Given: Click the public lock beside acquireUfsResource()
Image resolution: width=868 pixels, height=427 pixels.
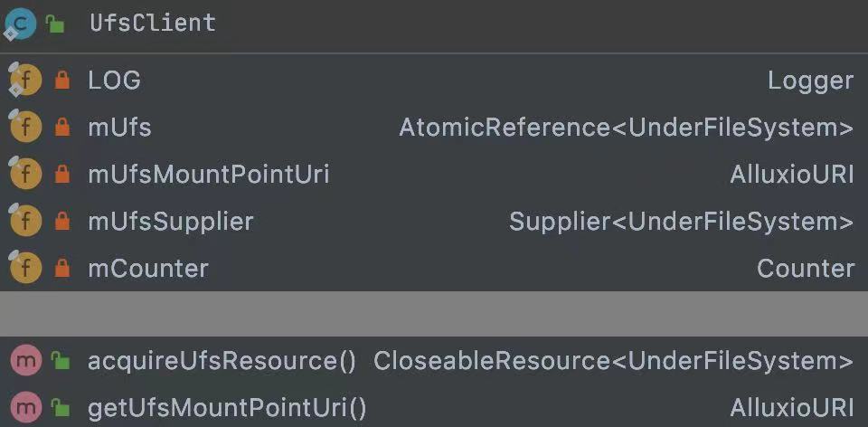Looking at the screenshot, I should [x=60, y=362].
